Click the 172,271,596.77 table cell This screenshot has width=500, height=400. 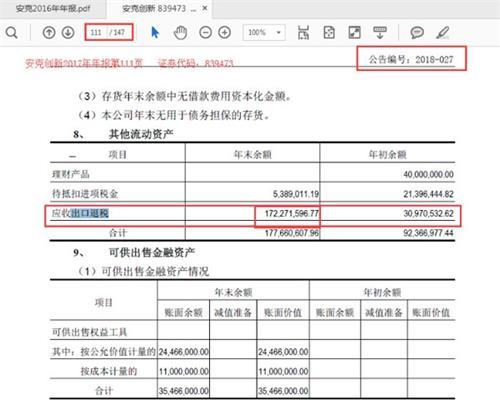[x=291, y=213]
